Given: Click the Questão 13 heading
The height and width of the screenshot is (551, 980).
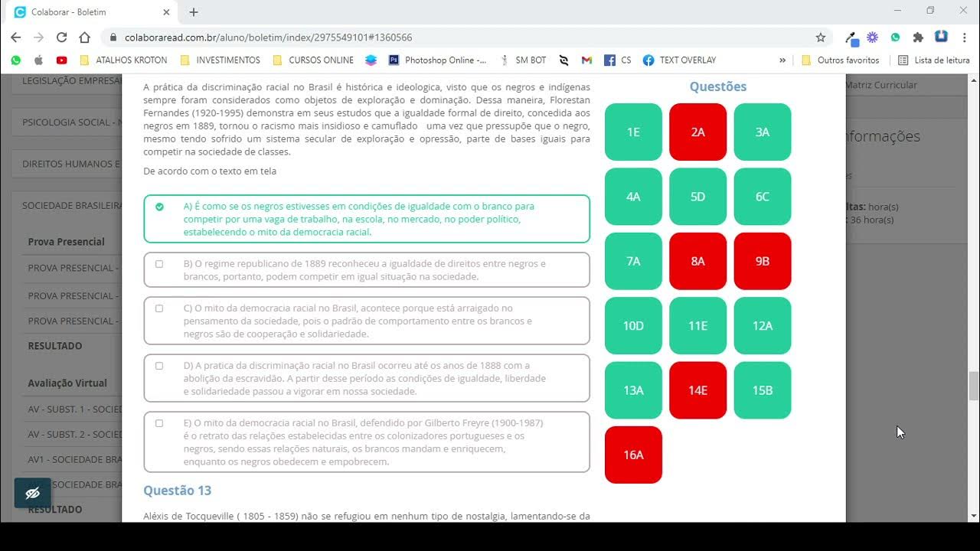Looking at the screenshot, I should pos(178,491).
